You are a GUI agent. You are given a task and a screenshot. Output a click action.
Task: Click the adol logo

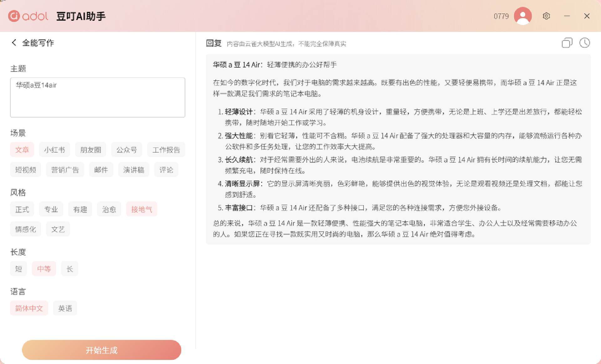point(28,16)
